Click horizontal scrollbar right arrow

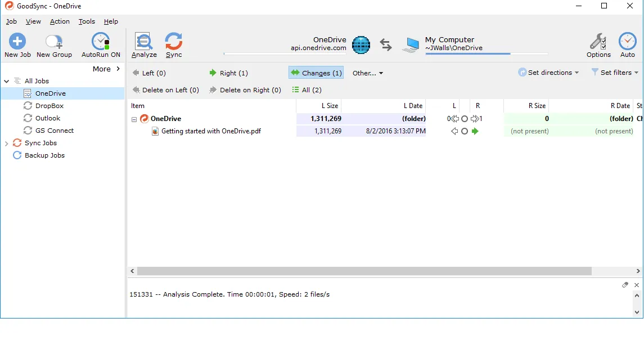pos(638,271)
